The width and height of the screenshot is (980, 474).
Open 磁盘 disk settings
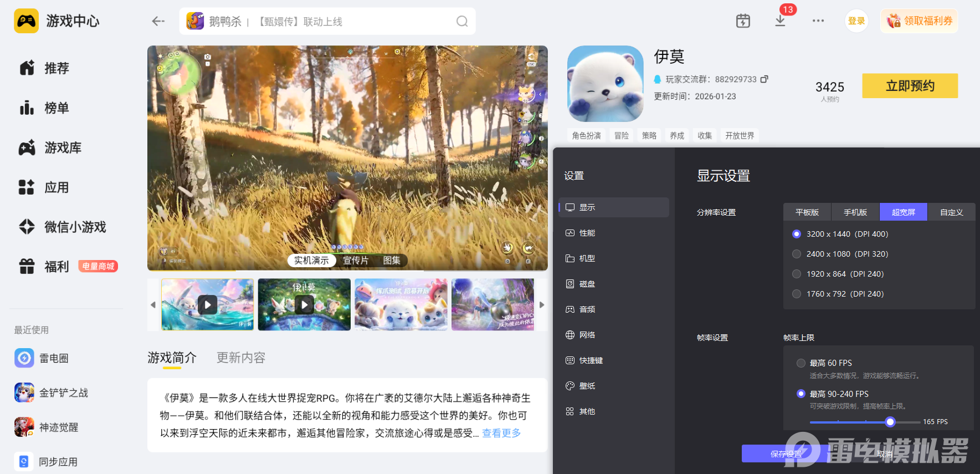614,284
